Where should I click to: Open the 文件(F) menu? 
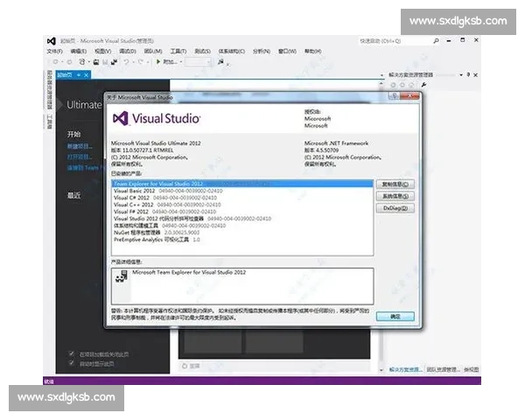pos(54,52)
